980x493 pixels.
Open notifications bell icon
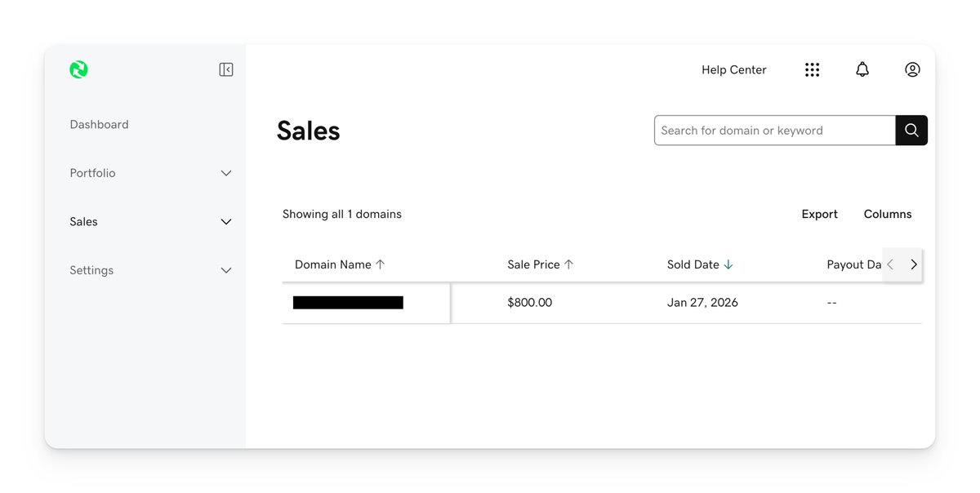pos(862,69)
